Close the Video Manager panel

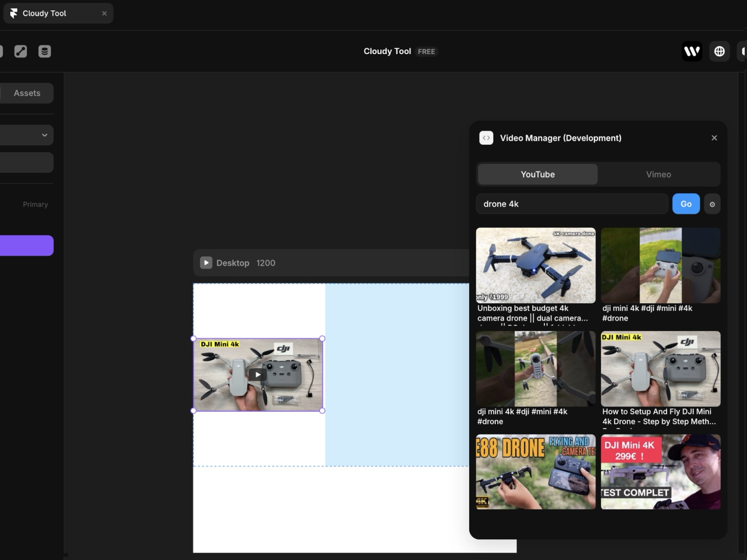tap(714, 138)
